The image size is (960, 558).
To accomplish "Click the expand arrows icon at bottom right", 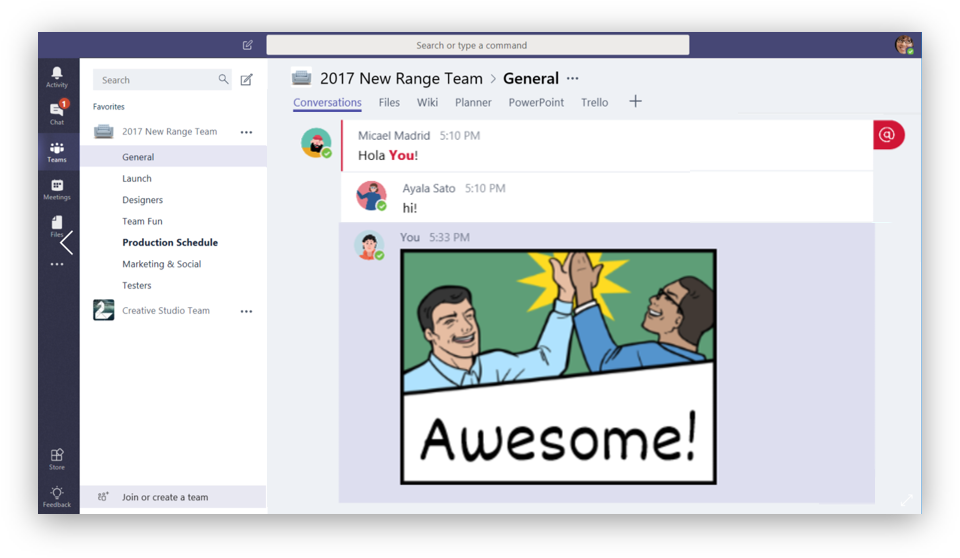I will point(907,500).
